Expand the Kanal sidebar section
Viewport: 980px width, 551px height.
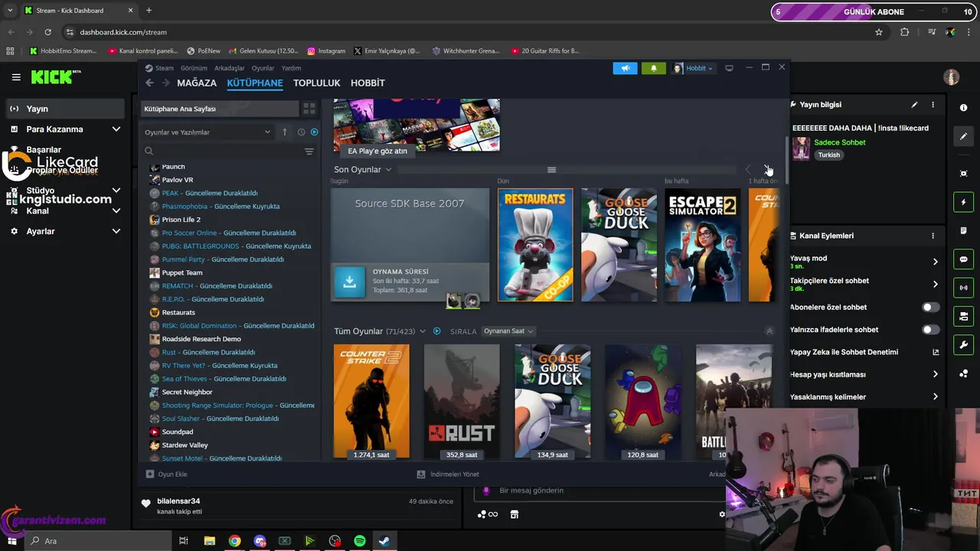coord(116,210)
